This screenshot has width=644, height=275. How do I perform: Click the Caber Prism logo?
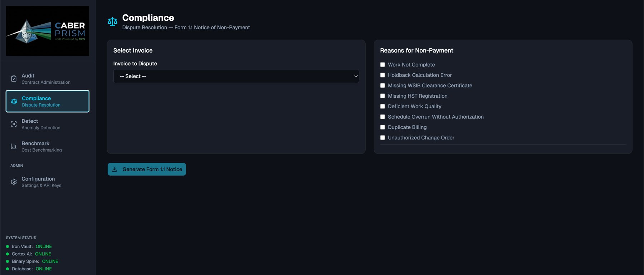48,31
